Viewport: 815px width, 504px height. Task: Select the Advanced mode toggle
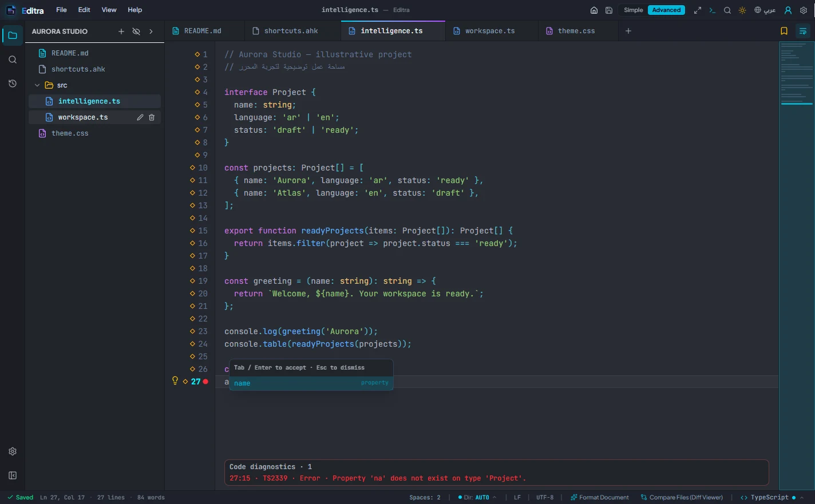[x=666, y=10]
